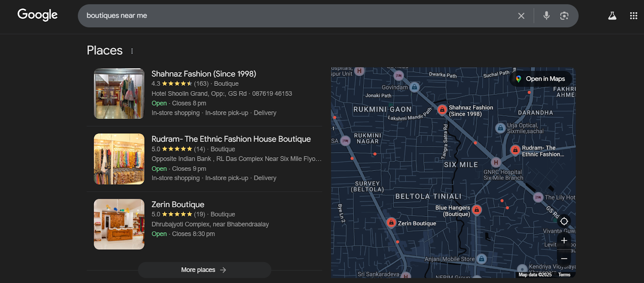Click Zerin Boutique rating 5.0 (19)

[178, 214]
